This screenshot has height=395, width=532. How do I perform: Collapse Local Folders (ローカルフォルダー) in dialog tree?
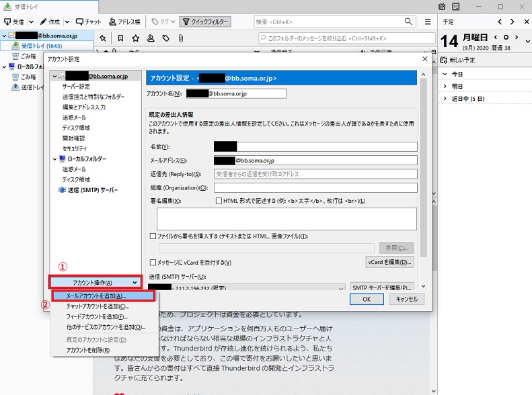pyautogui.click(x=54, y=159)
